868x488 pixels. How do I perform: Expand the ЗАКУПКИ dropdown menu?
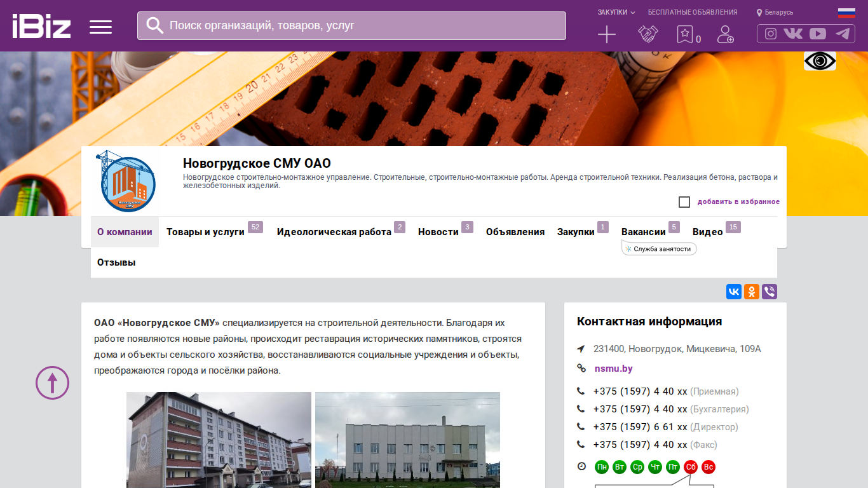click(x=616, y=12)
